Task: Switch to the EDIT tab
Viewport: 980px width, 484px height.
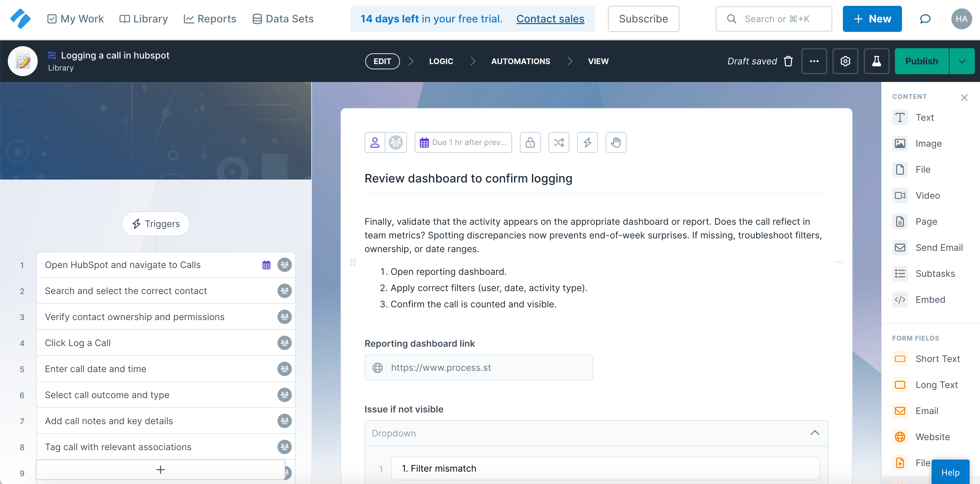Action: (382, 61)
